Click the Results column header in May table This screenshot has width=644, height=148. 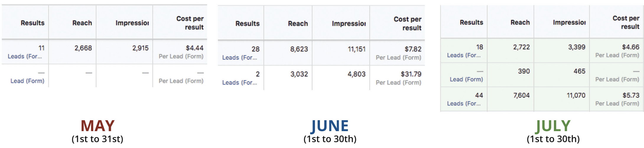pyautogui.click(x=32, y=23)
